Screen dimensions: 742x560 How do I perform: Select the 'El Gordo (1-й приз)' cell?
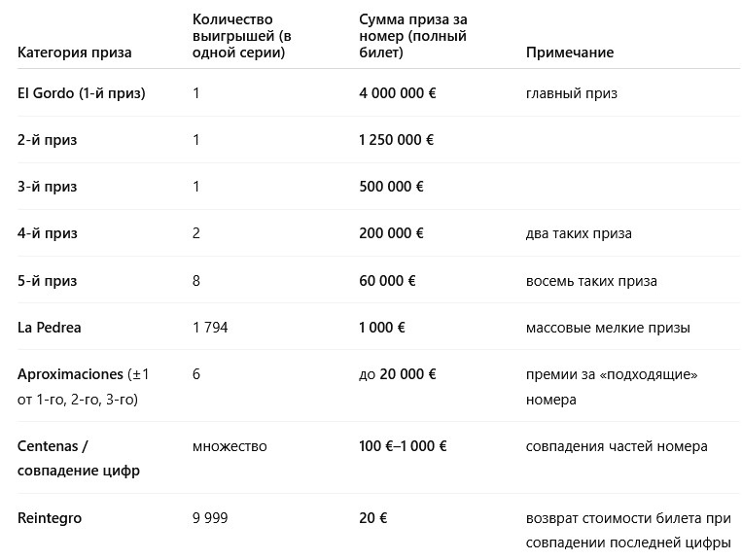coord(81,93)
